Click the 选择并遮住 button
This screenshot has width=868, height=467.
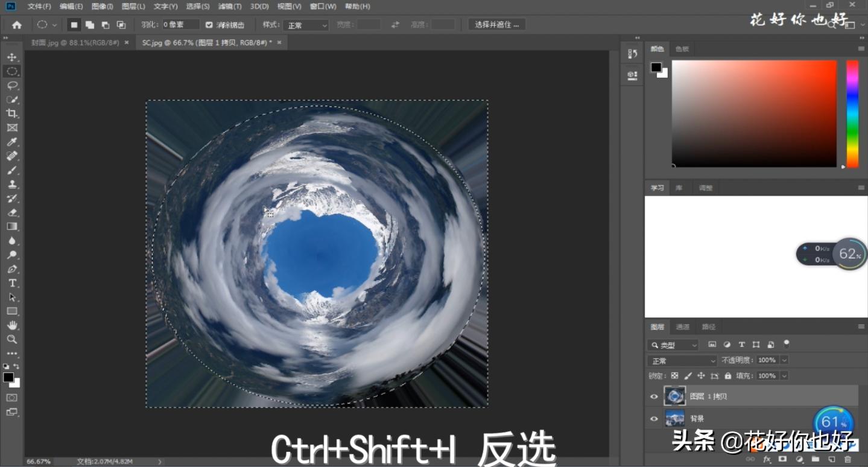click(496, 25)
